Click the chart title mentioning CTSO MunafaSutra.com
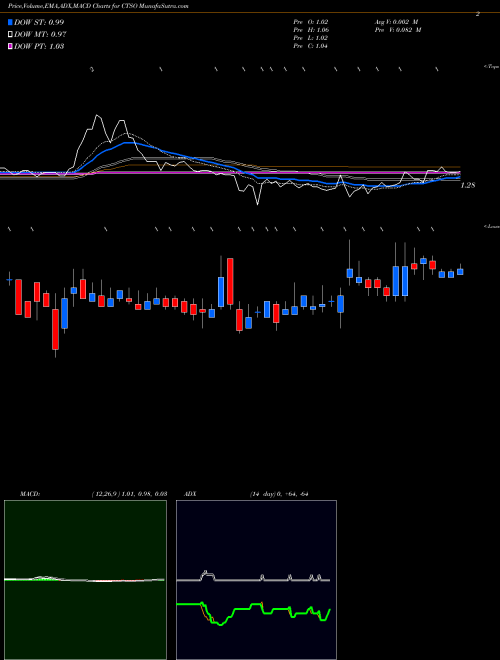The height and width of the screenshot is (660, 500). point(98,6)
